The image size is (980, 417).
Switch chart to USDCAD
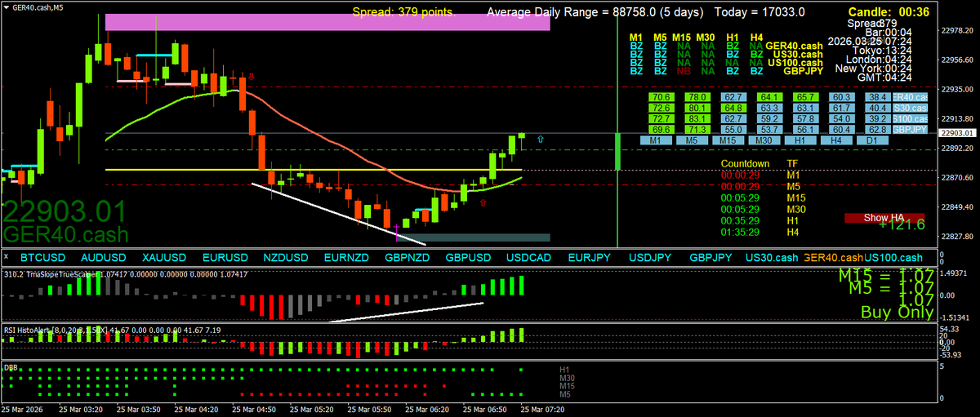tap(529, 258)
